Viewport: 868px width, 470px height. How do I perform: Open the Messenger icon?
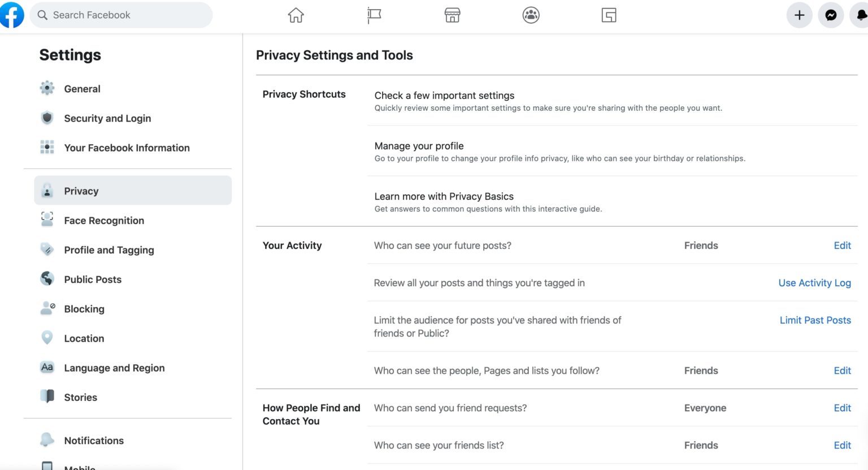831,15
